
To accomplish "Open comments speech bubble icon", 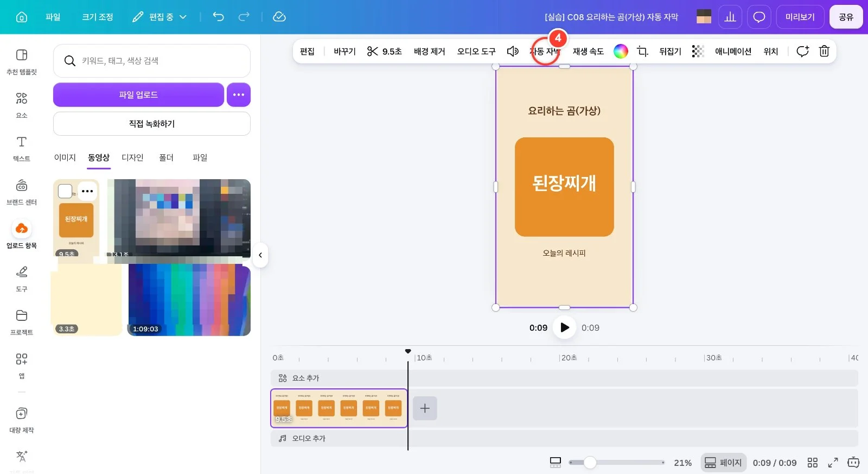I will pyautogui.click(x=759, y=17).
